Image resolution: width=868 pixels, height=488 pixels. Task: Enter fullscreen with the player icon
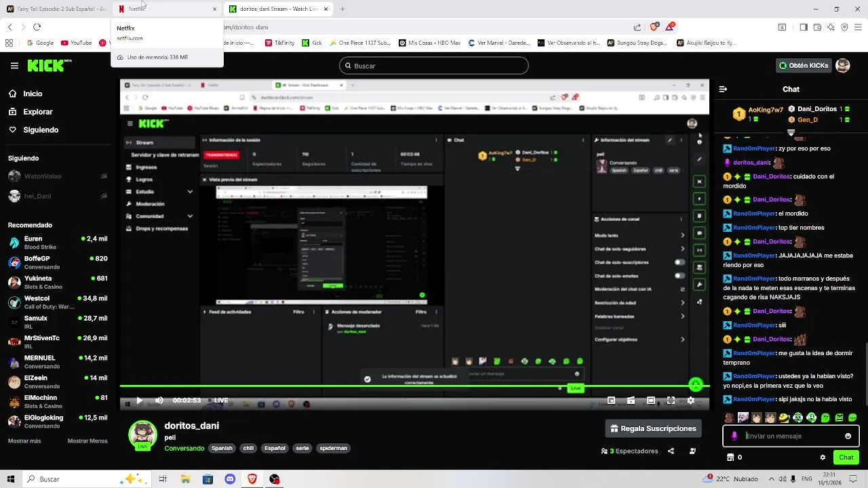(x=671, y=401)
